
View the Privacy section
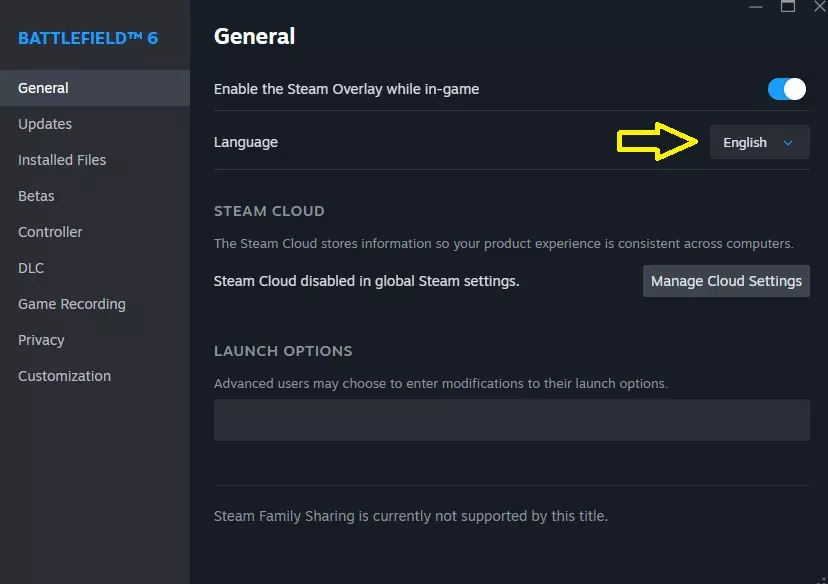click(95, 340)
